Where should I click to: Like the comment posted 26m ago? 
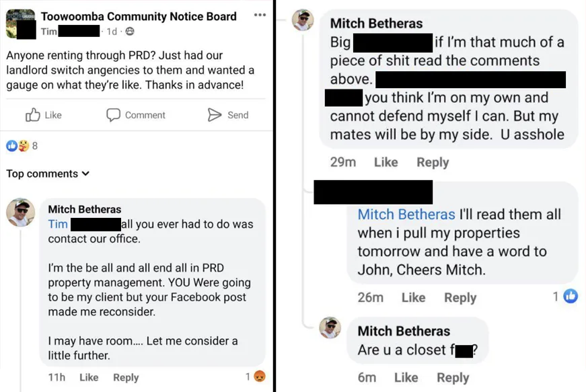[413, 297]
